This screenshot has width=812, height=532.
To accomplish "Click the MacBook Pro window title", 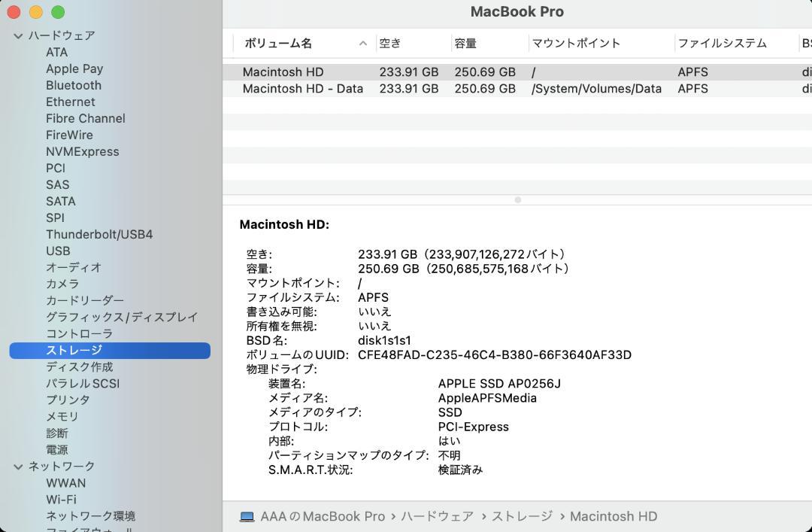I will pos(517,11).
